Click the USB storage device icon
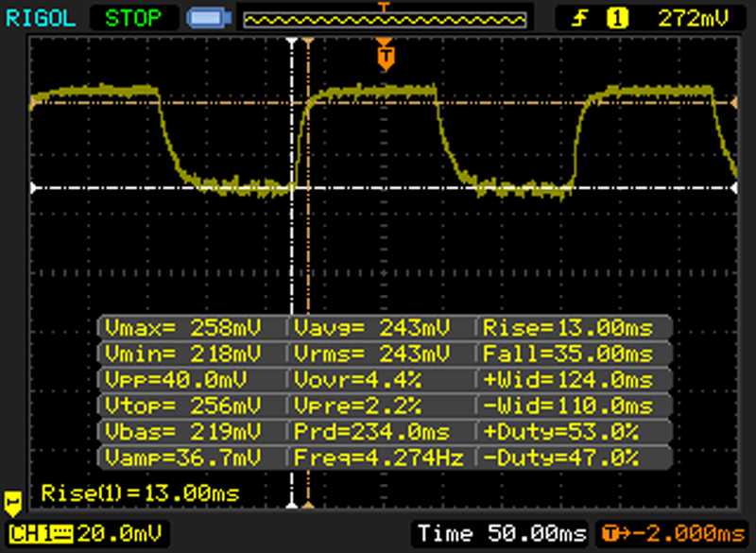 [209, 18]
